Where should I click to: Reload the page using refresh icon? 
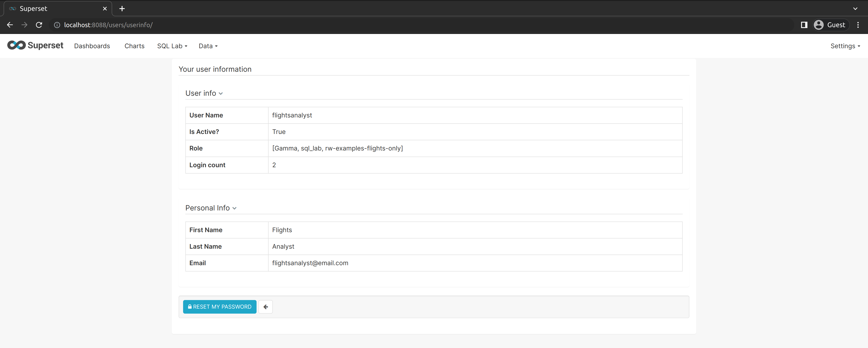(39, 25)
